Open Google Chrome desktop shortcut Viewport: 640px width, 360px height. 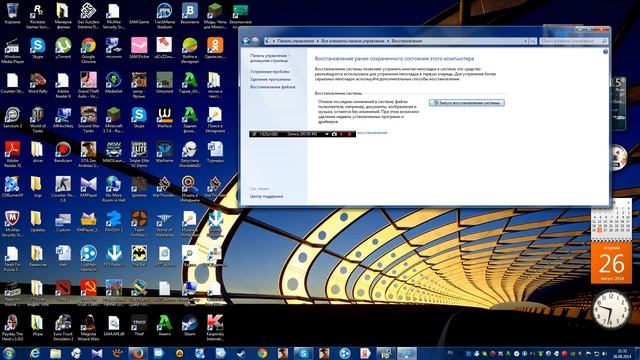point(88,51)
